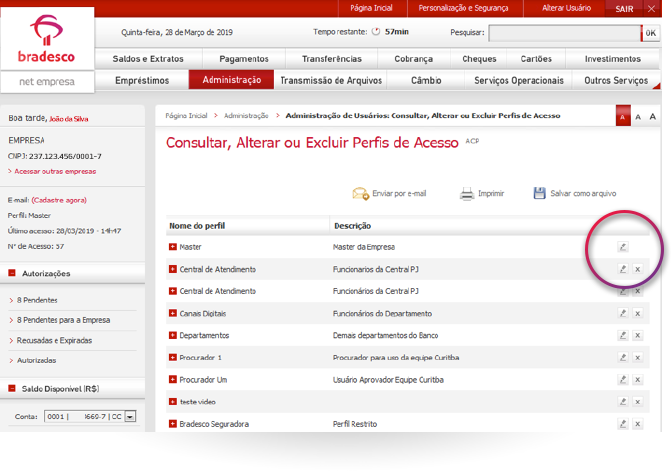Click the Imprimir printer icon
This screenshot has height=471, width=671.
point(466,193)
